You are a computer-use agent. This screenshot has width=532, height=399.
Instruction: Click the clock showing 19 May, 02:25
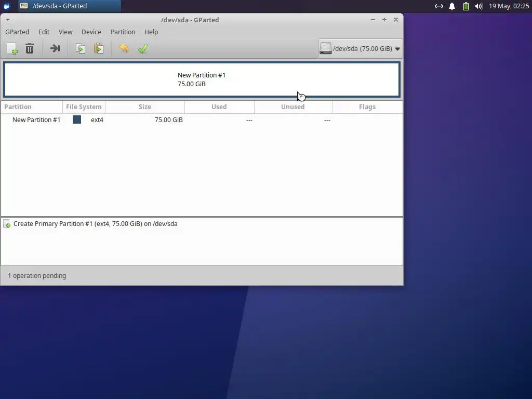pos(509,6)
